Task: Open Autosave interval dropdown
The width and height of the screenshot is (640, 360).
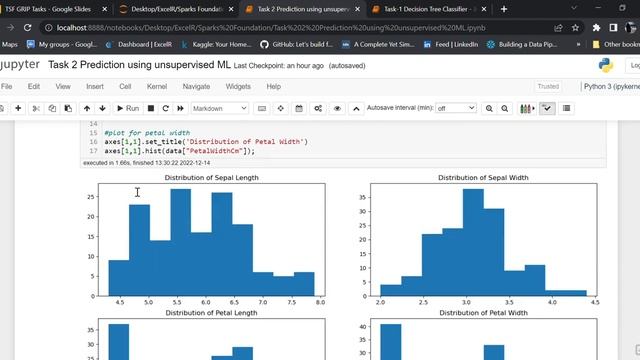Action: pyautogui.click(x=456, y=108)
